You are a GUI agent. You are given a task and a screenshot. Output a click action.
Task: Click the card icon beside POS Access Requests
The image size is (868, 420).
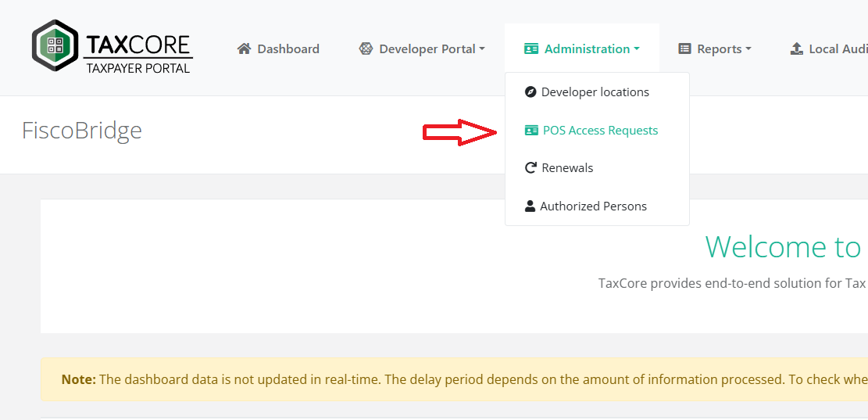pyautogui.click(x=531, y=131)
